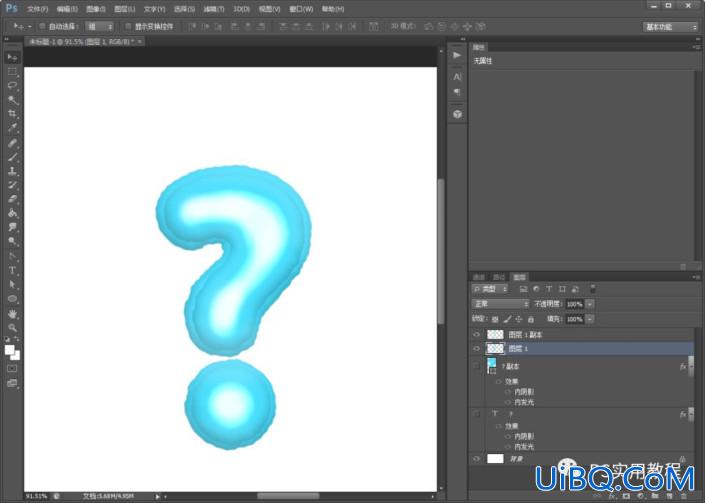This screenshot has width=705, height=503.
Task: Select the Paint Bucket tool
Action: [x=12, y=213]
